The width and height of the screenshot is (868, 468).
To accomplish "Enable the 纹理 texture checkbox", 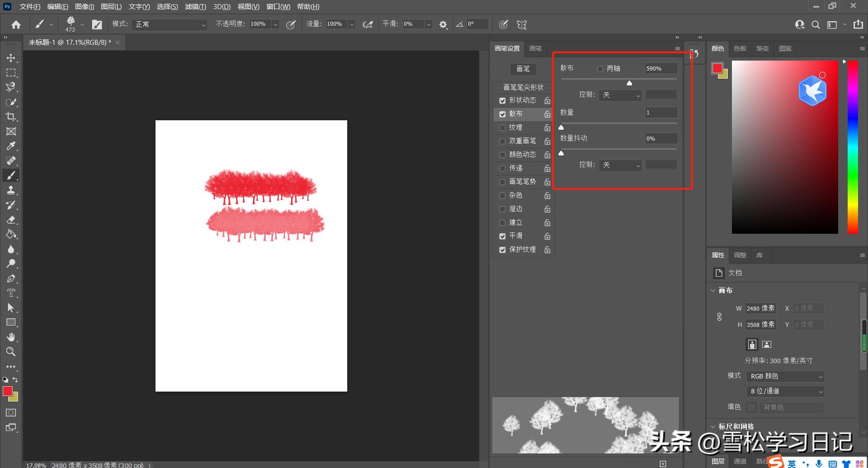I will coord(502,128).
